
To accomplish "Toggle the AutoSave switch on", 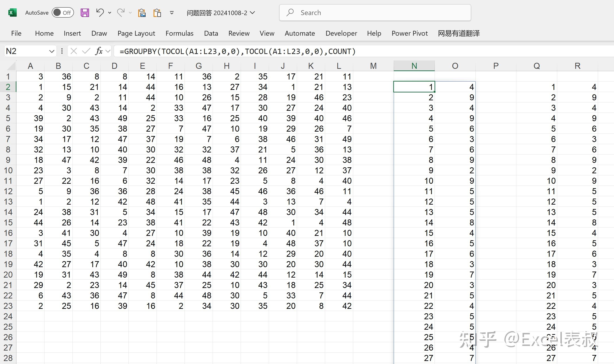I will pyautogui.click(x=63, y=13).
